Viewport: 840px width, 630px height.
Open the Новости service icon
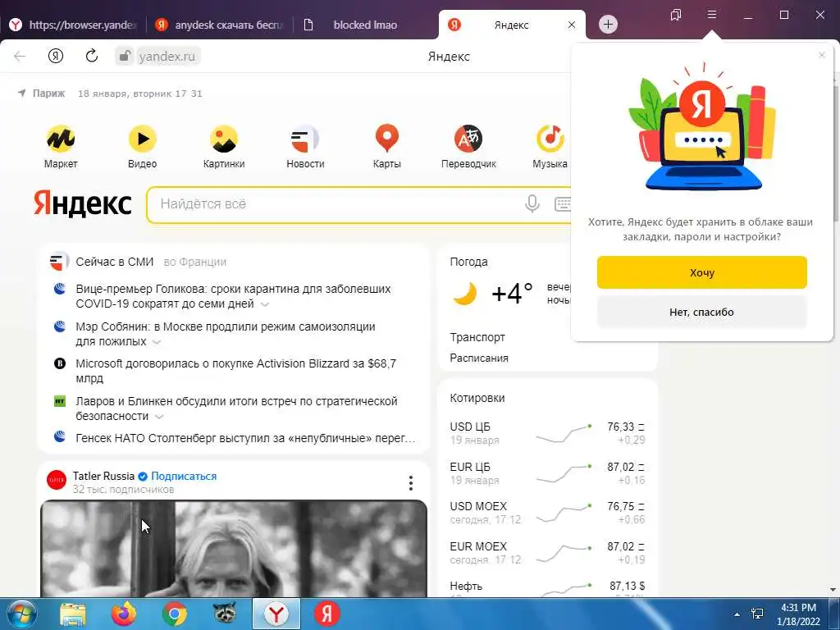point(305,139)
